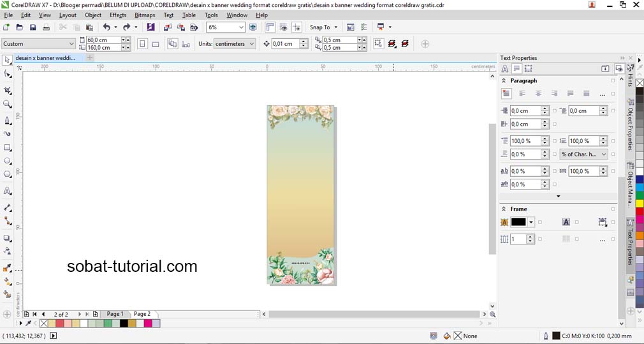Select the Interactive Fill tool
Screen dimensions: 644x344
pyautogui.click(x=7, y=281)
